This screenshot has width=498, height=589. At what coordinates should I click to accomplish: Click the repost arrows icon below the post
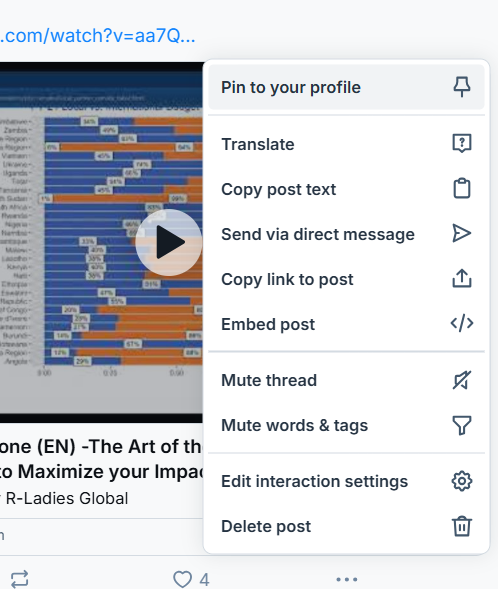coord(20,578)
